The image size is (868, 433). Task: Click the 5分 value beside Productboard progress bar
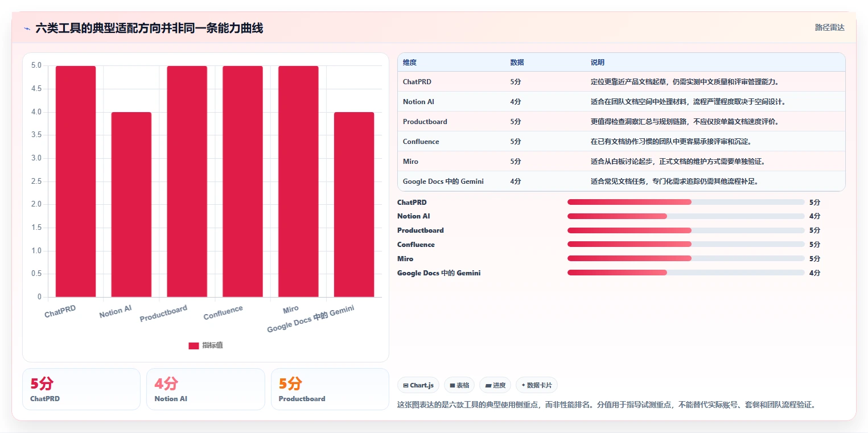pyautogui.click(x=814, y=230)
